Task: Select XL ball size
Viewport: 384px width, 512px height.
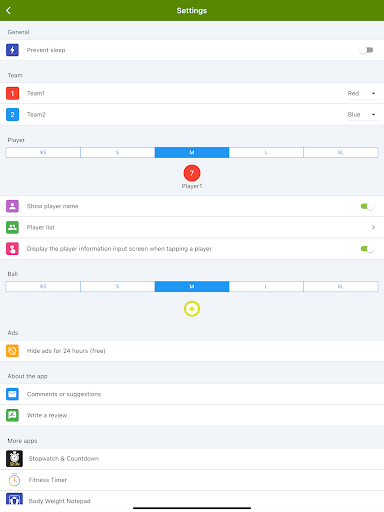Action: coord(341,286)
